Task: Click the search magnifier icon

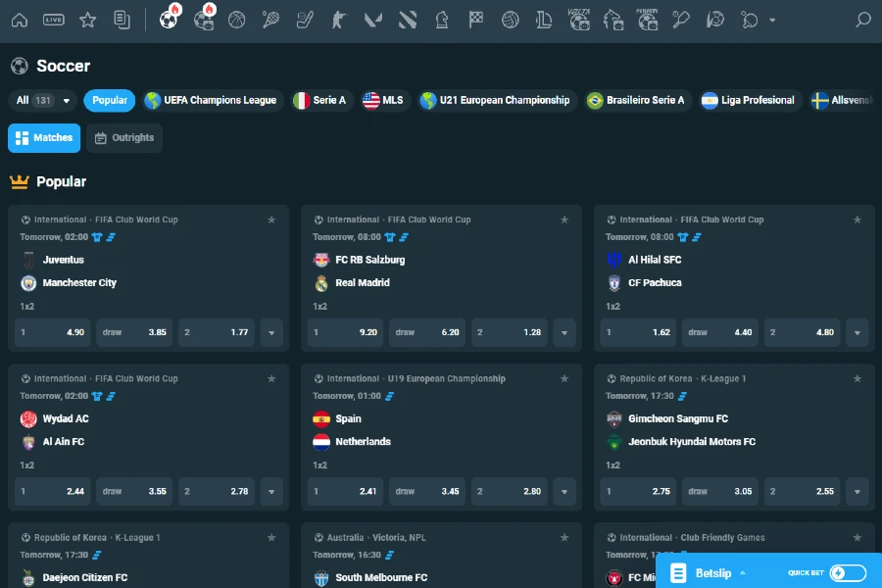Action: tap(861, 18)
